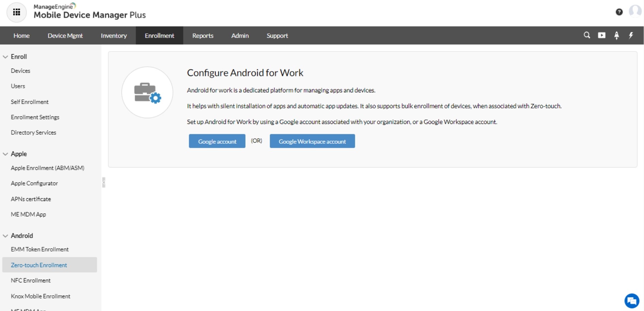Open the Support tab
This screenshot has height=311, width=644.
point(277,35)
